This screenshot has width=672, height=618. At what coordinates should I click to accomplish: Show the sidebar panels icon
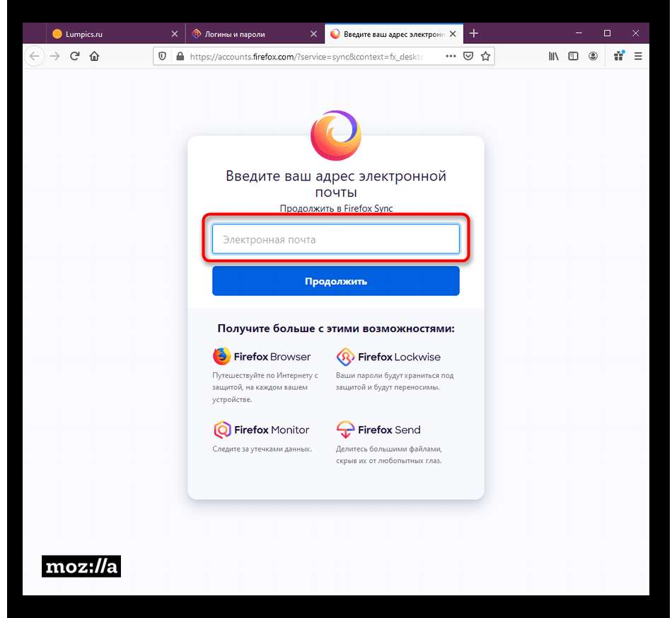(574, 56)
